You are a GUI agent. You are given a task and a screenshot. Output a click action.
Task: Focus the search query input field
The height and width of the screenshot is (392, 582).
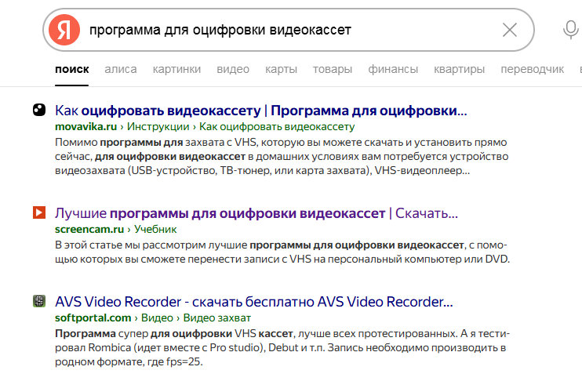(x=289, y=30)
